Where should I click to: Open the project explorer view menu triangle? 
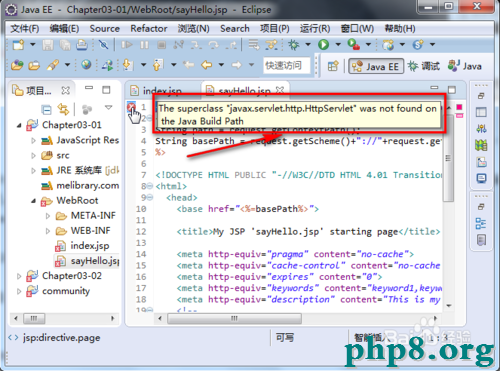[x=108, y=107]
